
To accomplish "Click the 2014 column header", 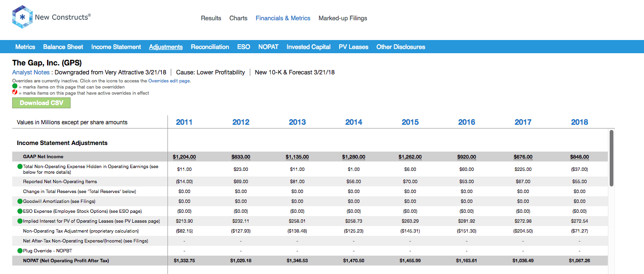I will tap(353, 122).
